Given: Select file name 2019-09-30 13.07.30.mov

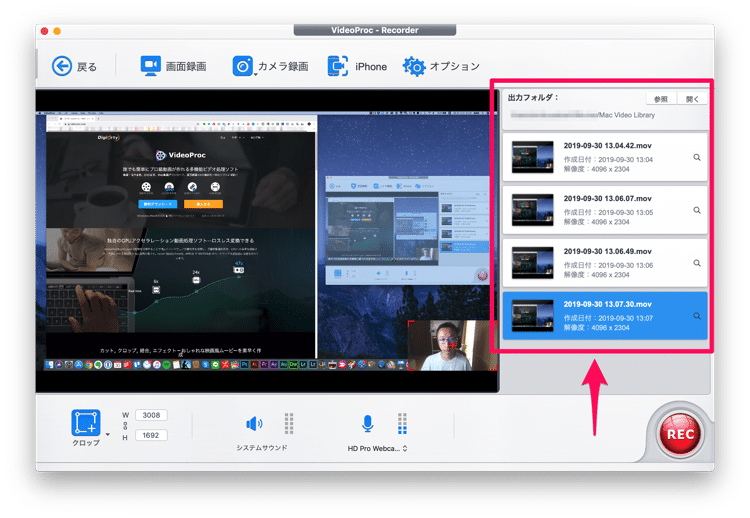Looking at the screenshot, I should click(x=607, y=304).
